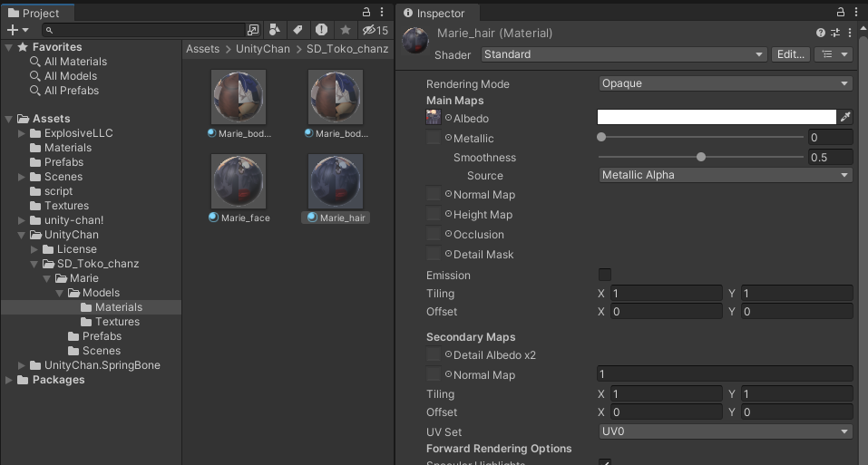Viewport: 868px width, 465px height.
Task: Select All Prefabs favorite search
Action: pos(72,90)
